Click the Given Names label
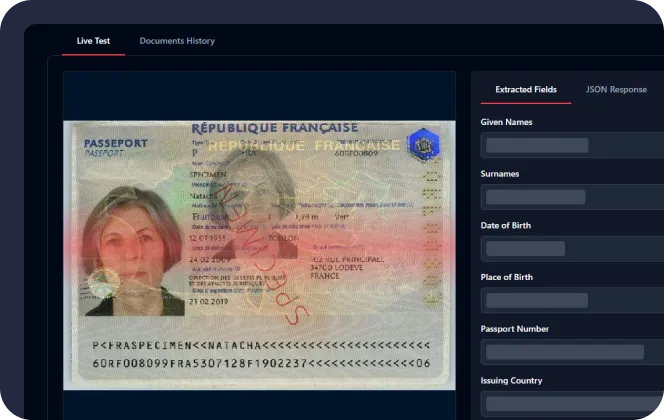664x420 pixels. [506, 122]
